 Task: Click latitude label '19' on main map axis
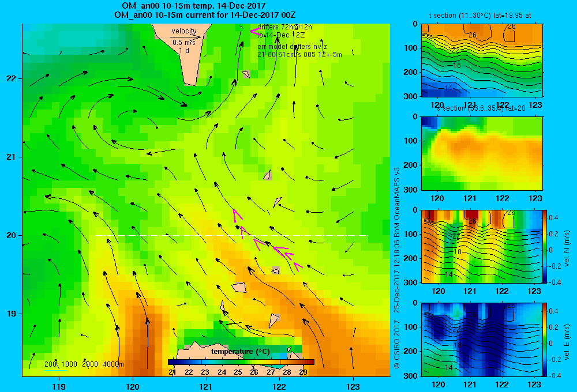pos(12,314)
